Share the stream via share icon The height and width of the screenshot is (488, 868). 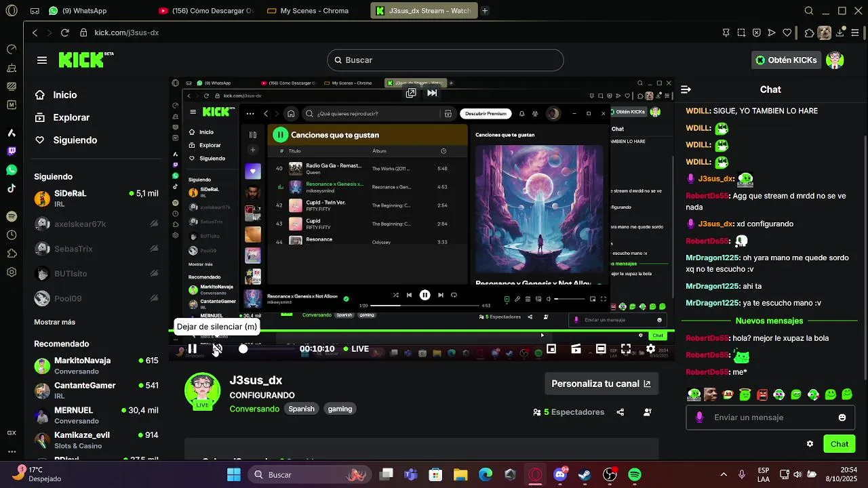(x=620, y=412)
